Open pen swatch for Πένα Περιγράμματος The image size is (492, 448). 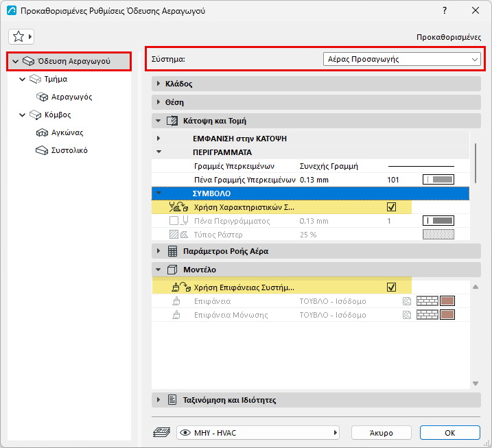point(438,221)
